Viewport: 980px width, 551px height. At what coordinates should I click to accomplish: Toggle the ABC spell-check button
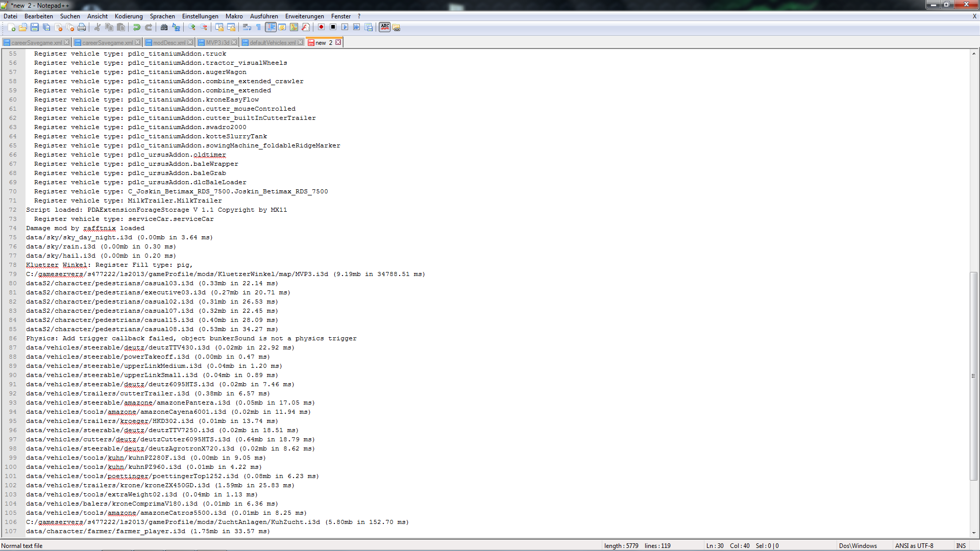385,28
